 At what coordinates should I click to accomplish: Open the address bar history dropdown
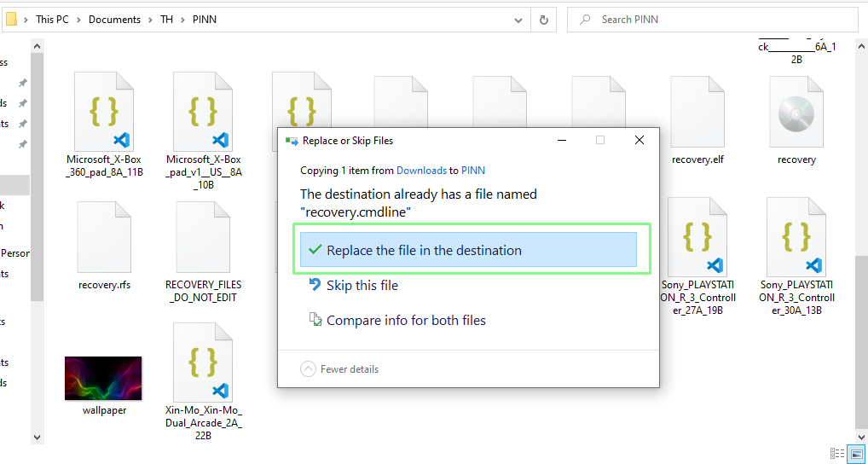click(518, 20)
